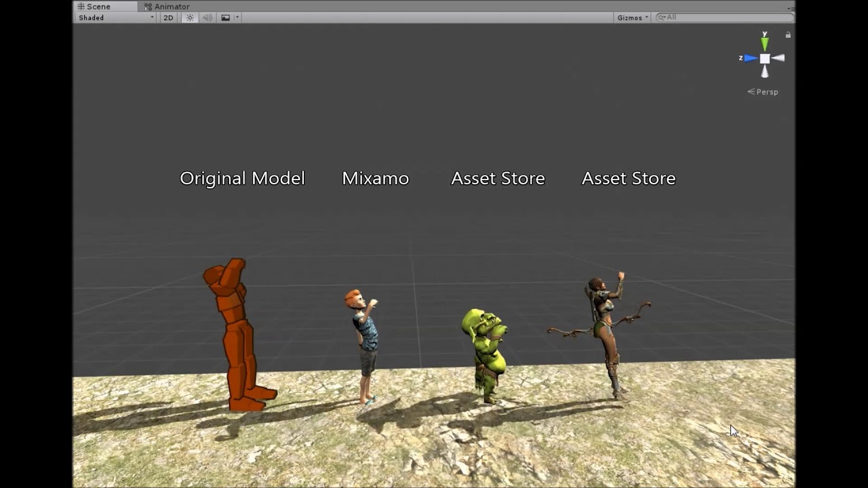Toggle scene lighting with the sun icon
Screen dimensions: 868x488
[x=190, y=18]
